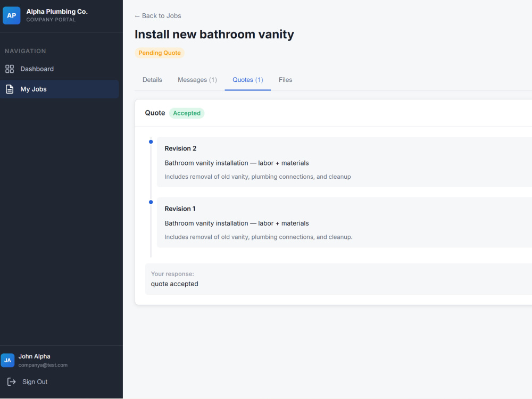The width and height of the screenshot is (532, 399).
Task: Open the Messages (1) tab
Action: tap(197, 80)
